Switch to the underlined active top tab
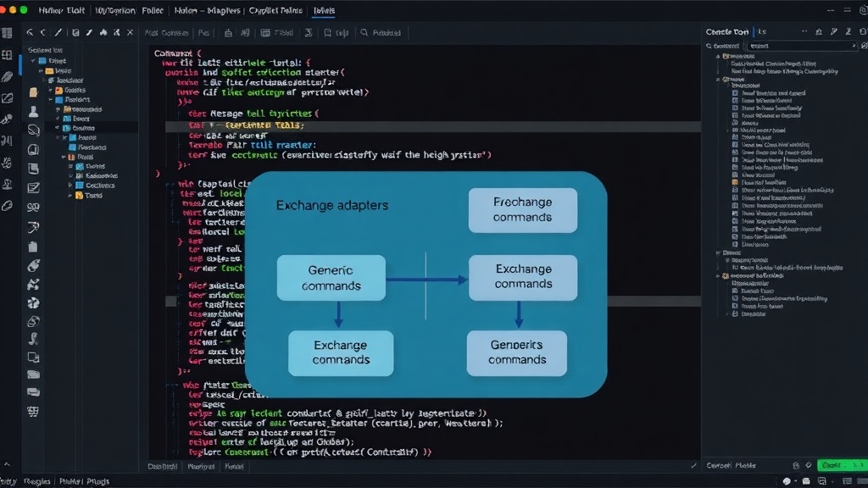The height and width of the screenshot is (488, 868). click(325, 10)
